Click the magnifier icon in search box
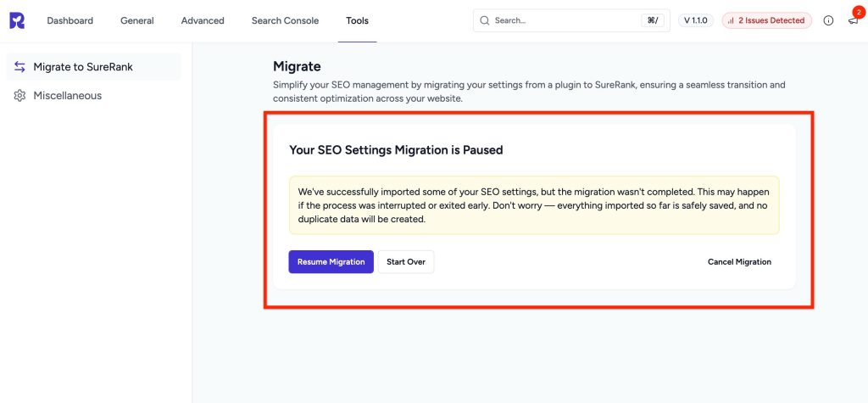868x403 pixels. point(484,20)
